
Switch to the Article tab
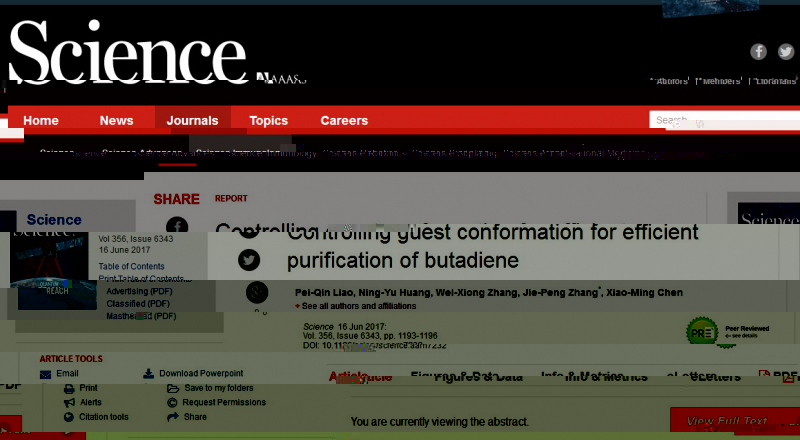click(x=360, y=377)
